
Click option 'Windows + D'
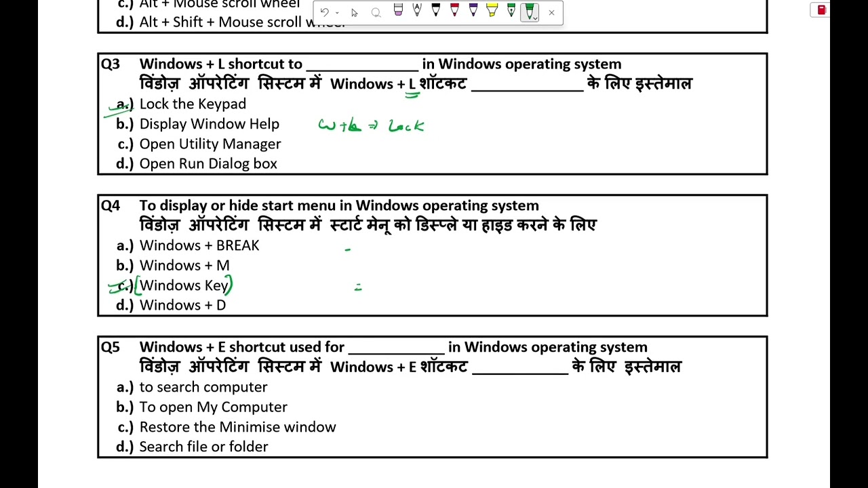[x=182, y=305]
